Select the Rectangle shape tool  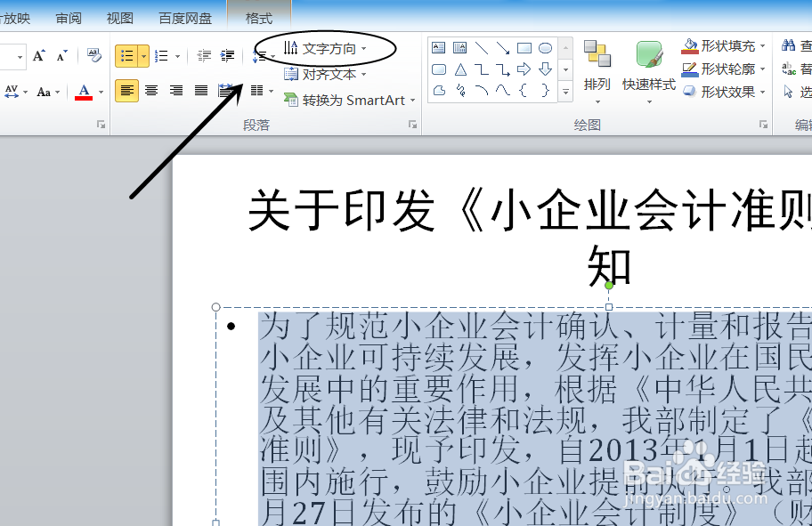pos(525,48)
